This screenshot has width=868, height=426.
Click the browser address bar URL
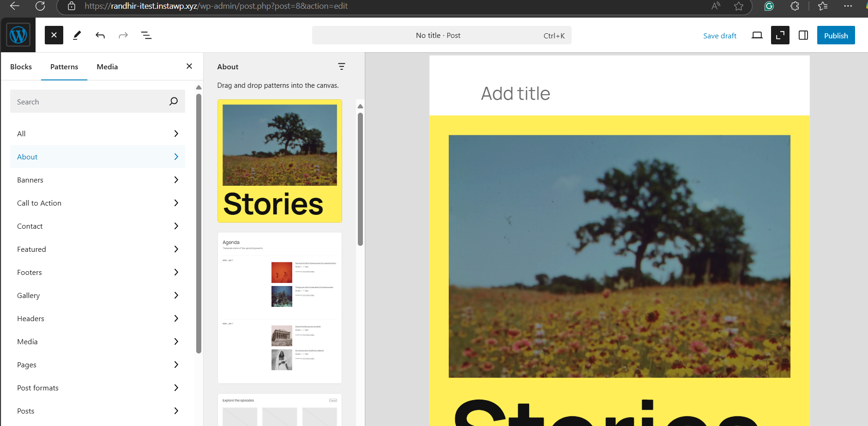pyautogui.click(x=216, y=6)
